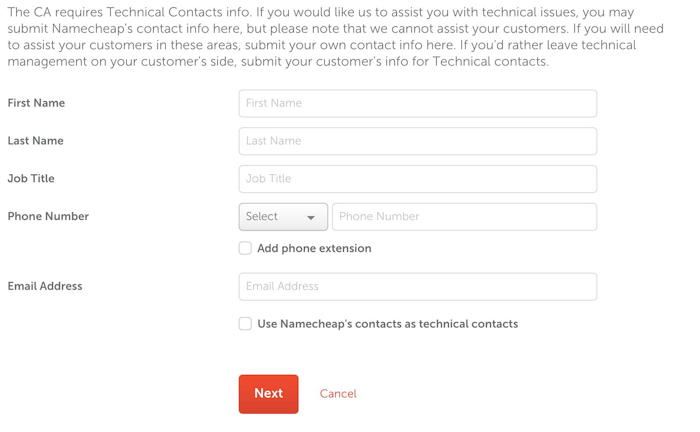Click the 'Use Namecheap's contacts' label text
The width and height of the screenshot is (700, 432).
387,324
